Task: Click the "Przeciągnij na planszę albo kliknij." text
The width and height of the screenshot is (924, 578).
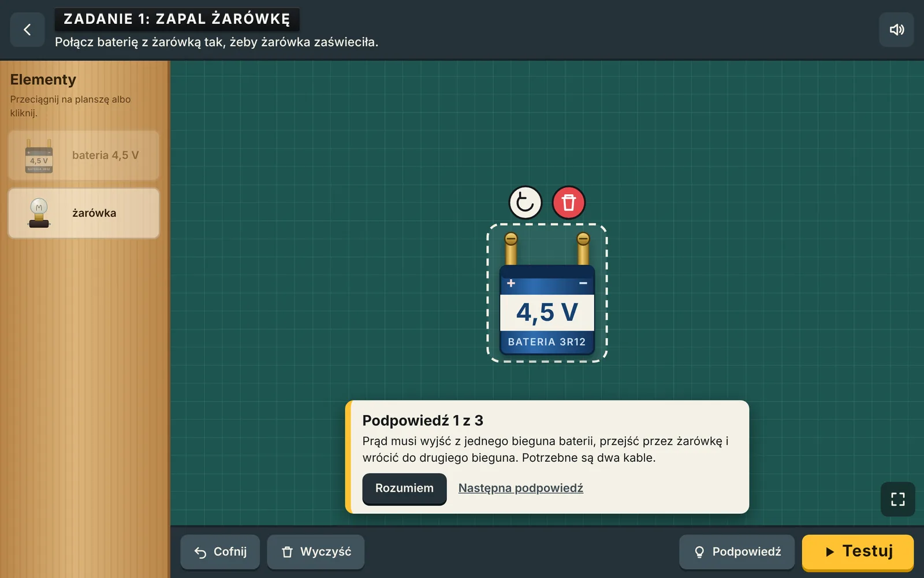Action: pos(70,106)
